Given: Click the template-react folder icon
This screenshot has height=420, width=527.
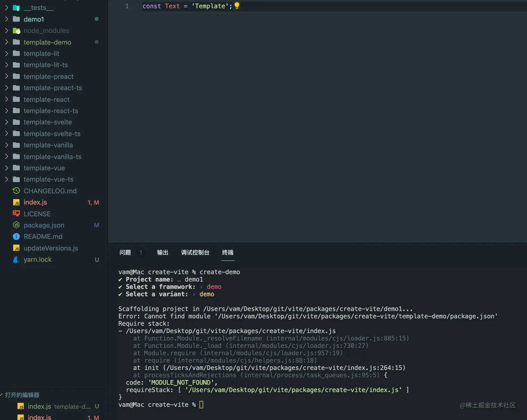Looking at the screenshot, I should coord(16,99).
